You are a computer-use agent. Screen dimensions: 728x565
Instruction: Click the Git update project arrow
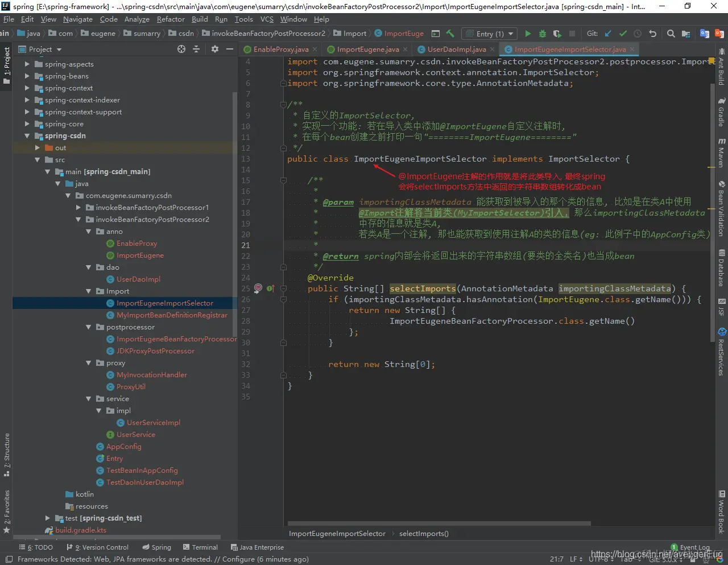click(608, 34)
